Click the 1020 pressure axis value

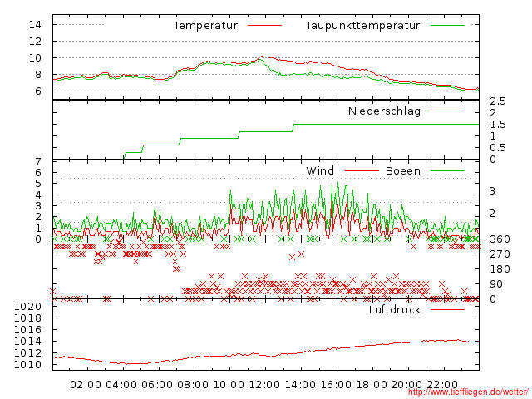tap(27, 307)
